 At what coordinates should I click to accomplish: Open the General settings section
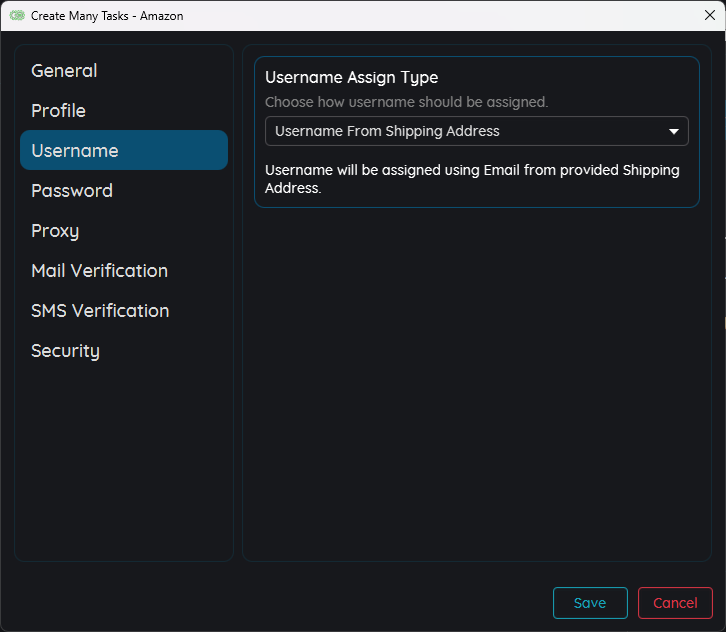click(64, 71)
